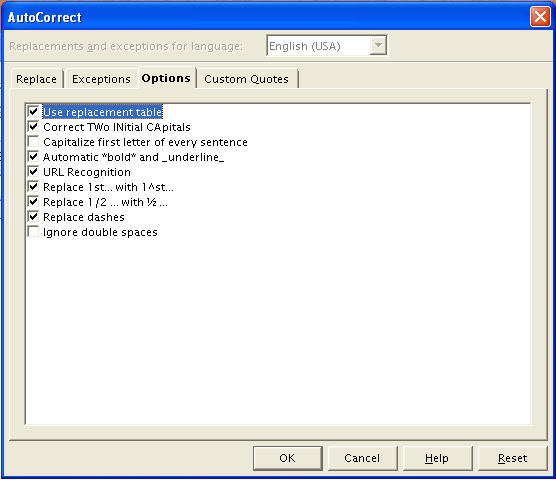This screenshot has width=556, height=480.
Task: Select the 'Use replacement table' label text
Action: 102,112
